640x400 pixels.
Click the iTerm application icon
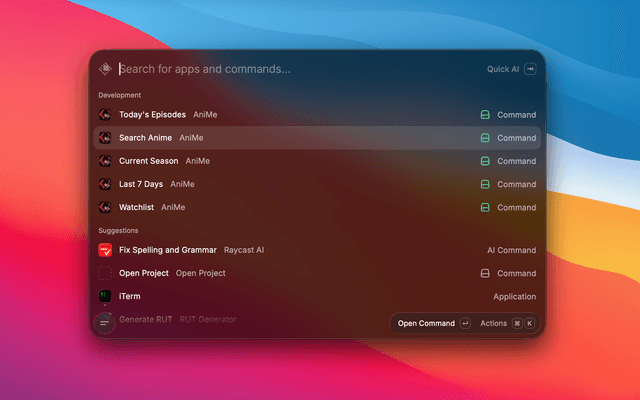coord(105,296)
